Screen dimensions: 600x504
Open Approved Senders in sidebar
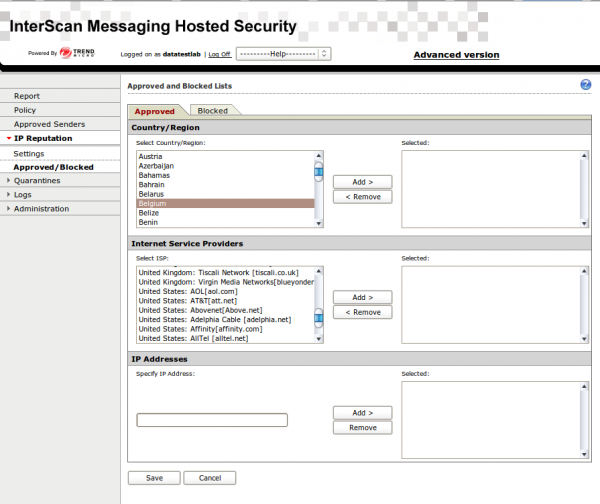point(49,124)
